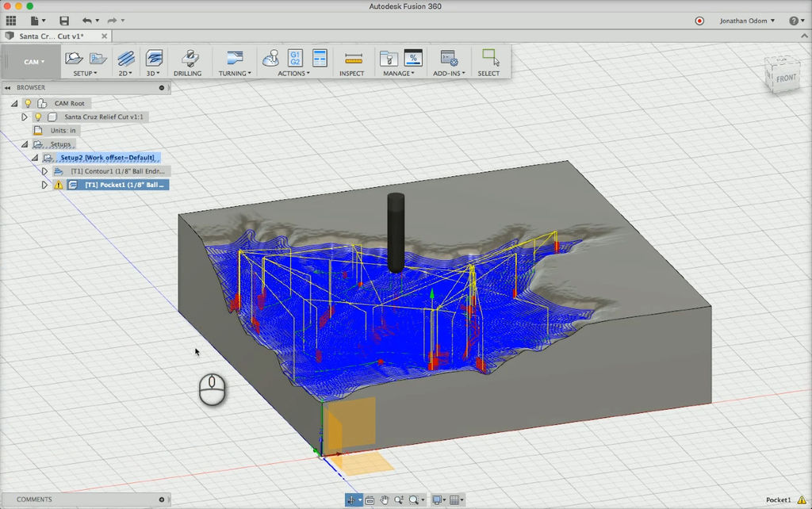The width and height of the screenshot is (812, 509).
Task: Click the help question mark icon
Action: pyautogui.click(x=793, y=21)
